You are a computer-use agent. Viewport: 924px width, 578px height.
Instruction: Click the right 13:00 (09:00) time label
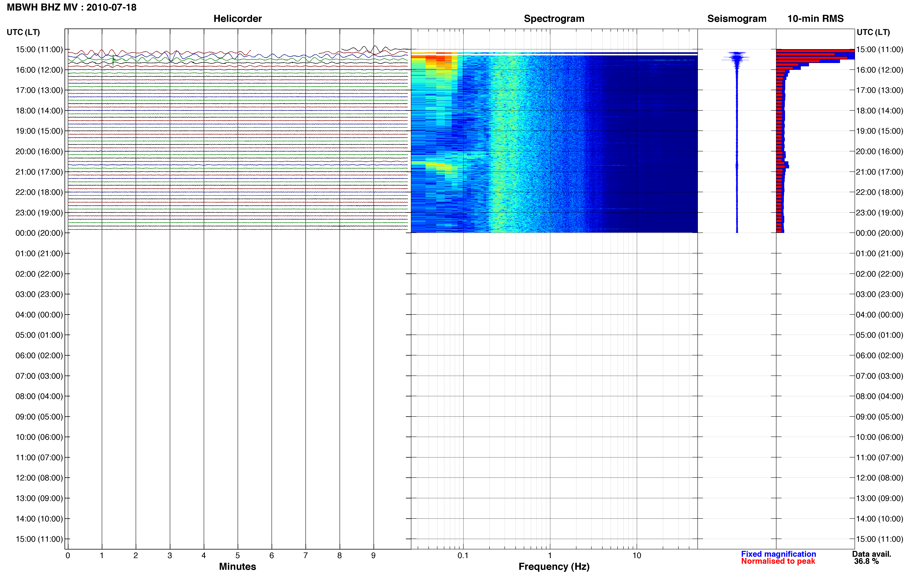pyautogui.click(x=879, y=498)
